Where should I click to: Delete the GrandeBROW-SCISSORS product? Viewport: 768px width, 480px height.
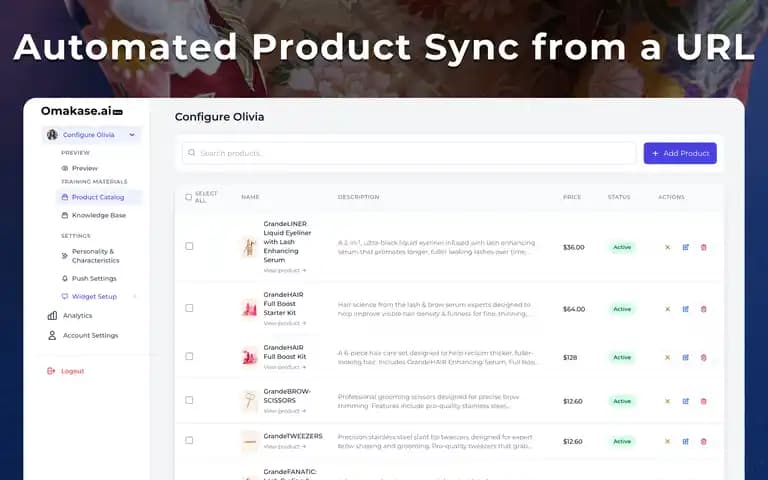(x=704, y=401)
